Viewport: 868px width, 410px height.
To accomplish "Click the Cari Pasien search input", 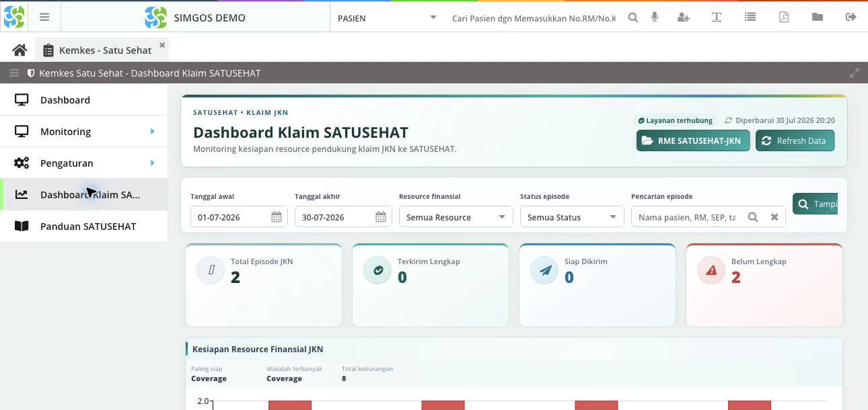I will coord(534,18).
